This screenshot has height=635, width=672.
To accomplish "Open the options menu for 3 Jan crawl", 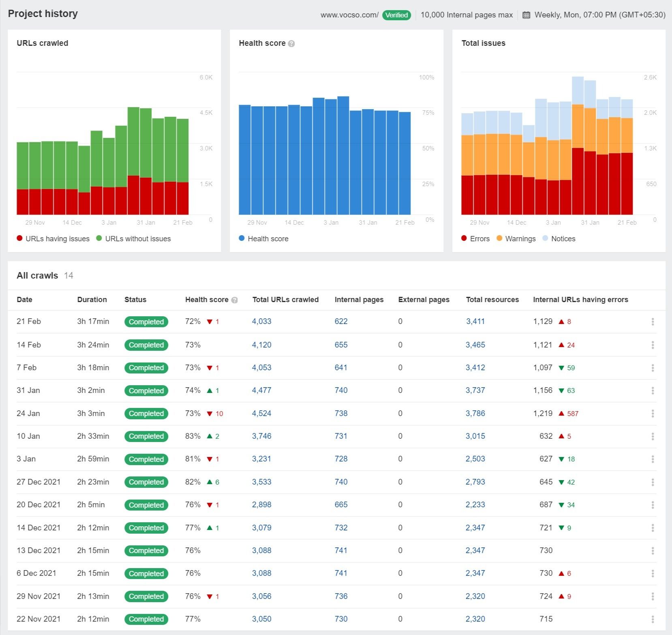I will [x=652, y=459].
